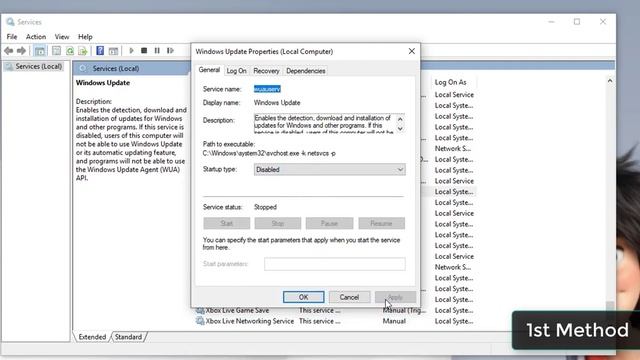
Task: Click the Export List toolbar icon
Action: 83,51
